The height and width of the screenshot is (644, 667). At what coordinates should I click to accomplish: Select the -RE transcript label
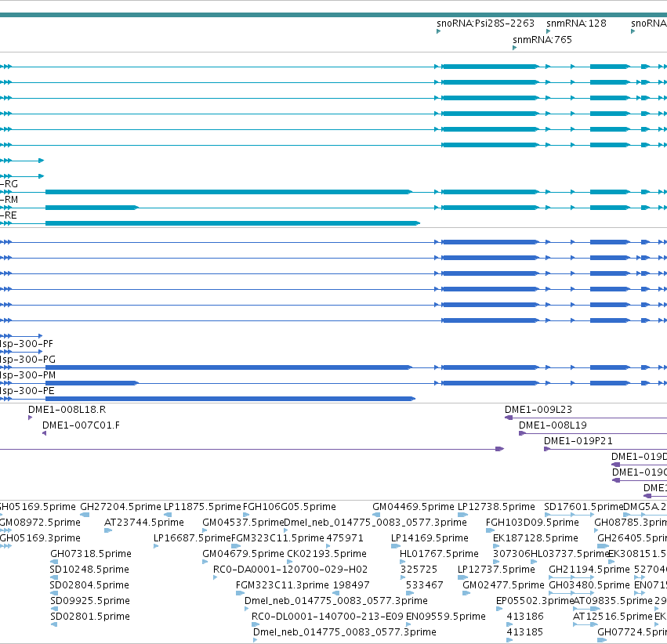[9, 215]
